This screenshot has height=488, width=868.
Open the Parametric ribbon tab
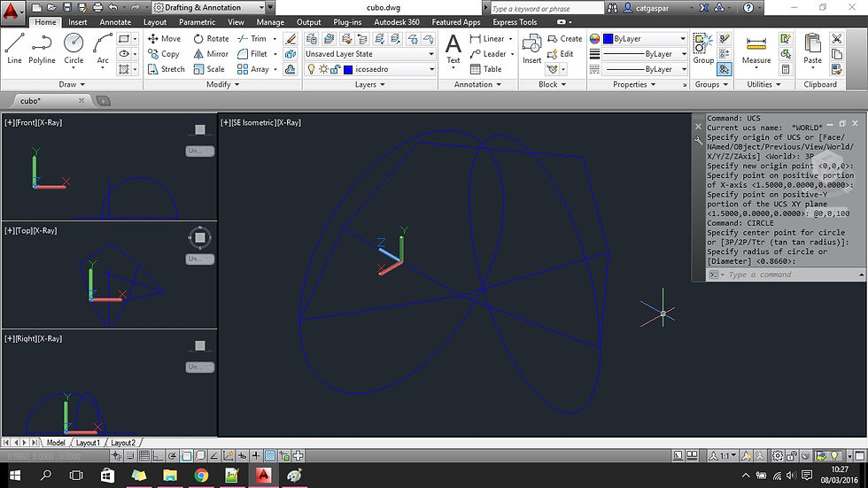(x=197, y=22)
